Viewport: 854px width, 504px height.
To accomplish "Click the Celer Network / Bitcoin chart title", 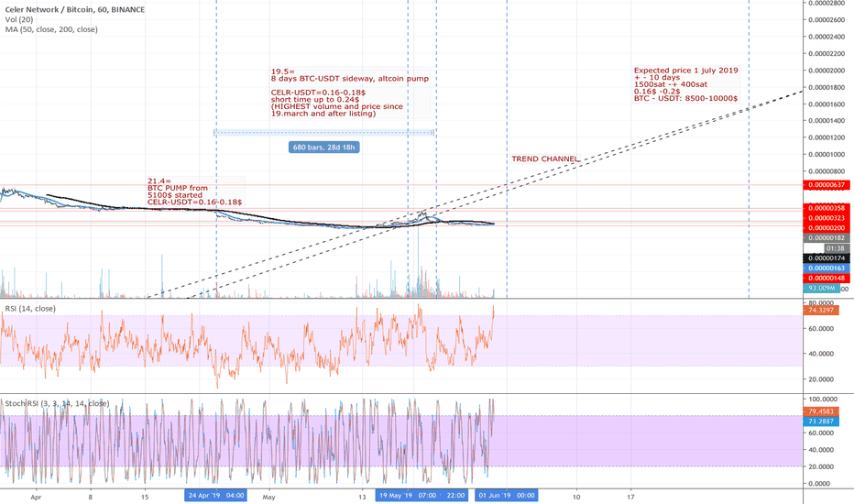I will pyautogui.click(x=75, y=9).
